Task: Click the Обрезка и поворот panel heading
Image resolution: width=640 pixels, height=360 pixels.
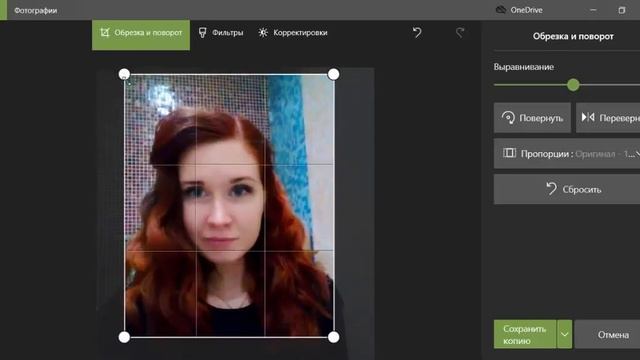Action: coord(573,36)
